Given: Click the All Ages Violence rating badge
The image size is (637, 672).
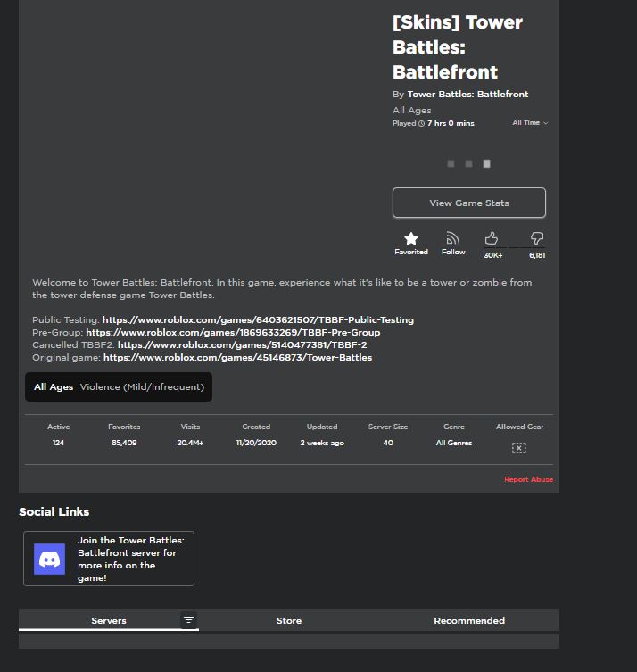Looking at the screenshot, I should click(x=119, y=387).
